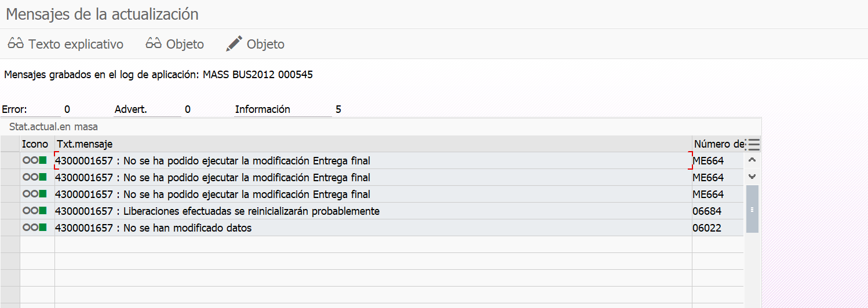The height and width of the screenshot is (308, 868).
Task: Click the glasses icon to display Objeto
Action: click(x=154, y=44)
